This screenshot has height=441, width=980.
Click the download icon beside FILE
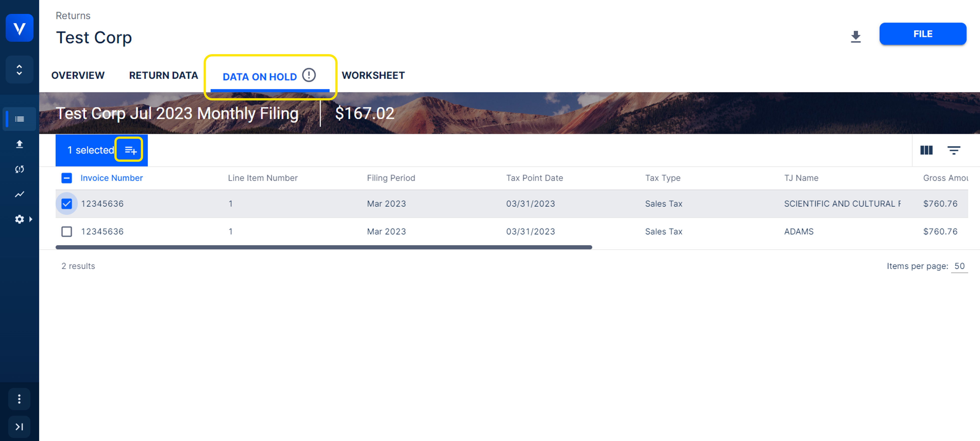(856, 37)
